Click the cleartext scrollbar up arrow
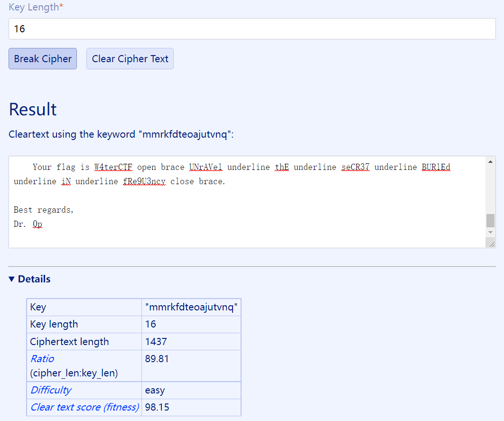Image resolution: width=504 pixels, height=421 pixels. coord(490,162)
